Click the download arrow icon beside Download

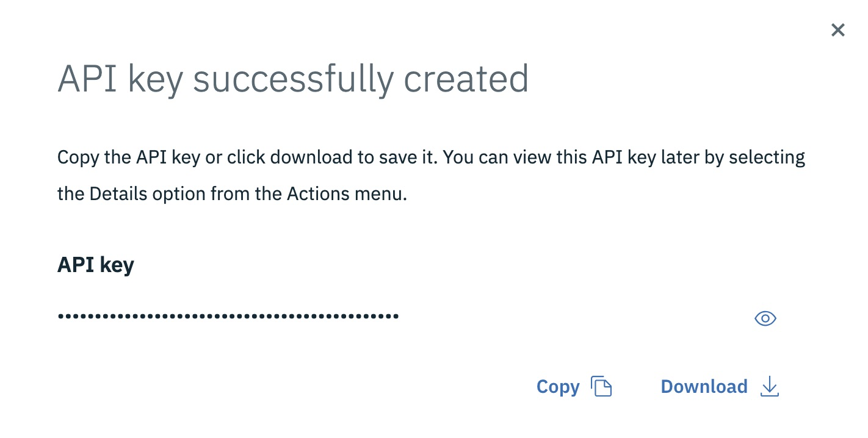tap(770, 387)
